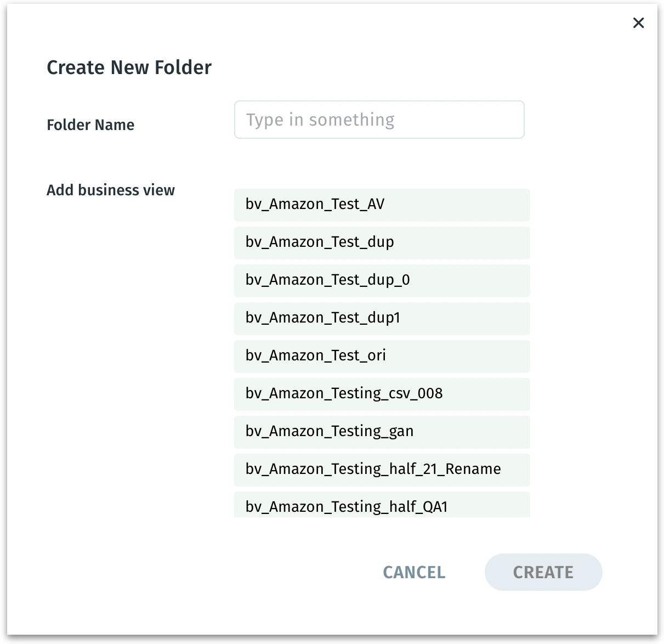
Task: Click the 'Create New Folder' heading
Action: (x=129, y=67)
